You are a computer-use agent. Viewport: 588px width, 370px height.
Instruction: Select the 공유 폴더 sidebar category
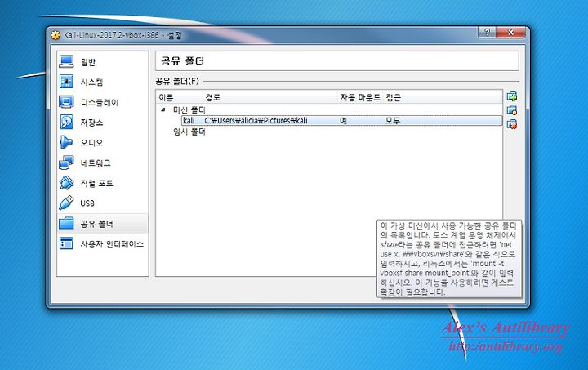102,224
